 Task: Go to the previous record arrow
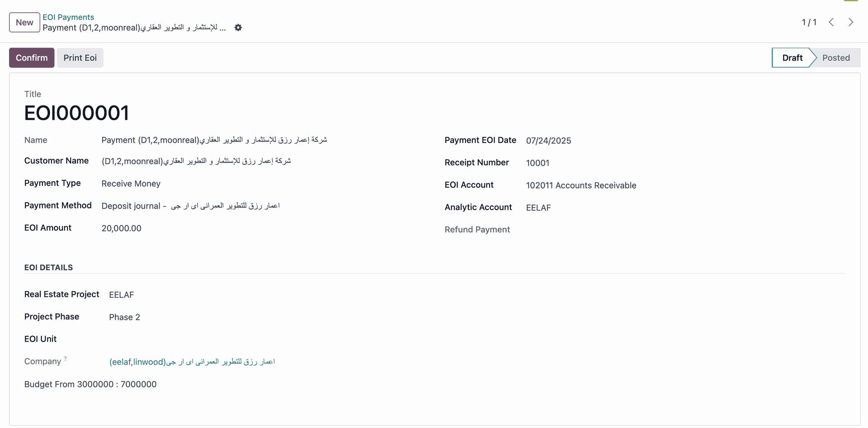831,22
